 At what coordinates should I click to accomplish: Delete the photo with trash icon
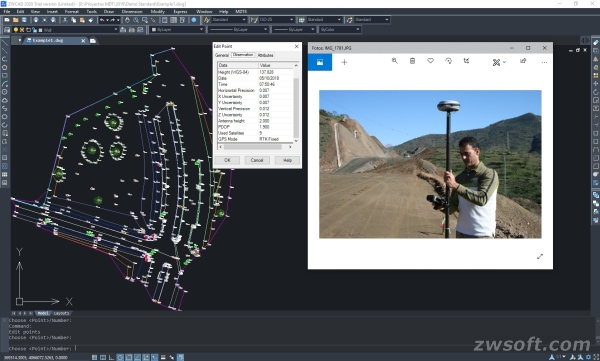coord(412,61)
